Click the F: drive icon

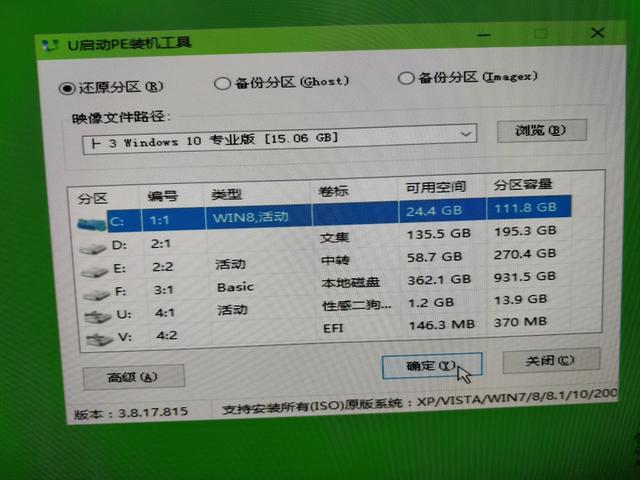pos(96,294)
